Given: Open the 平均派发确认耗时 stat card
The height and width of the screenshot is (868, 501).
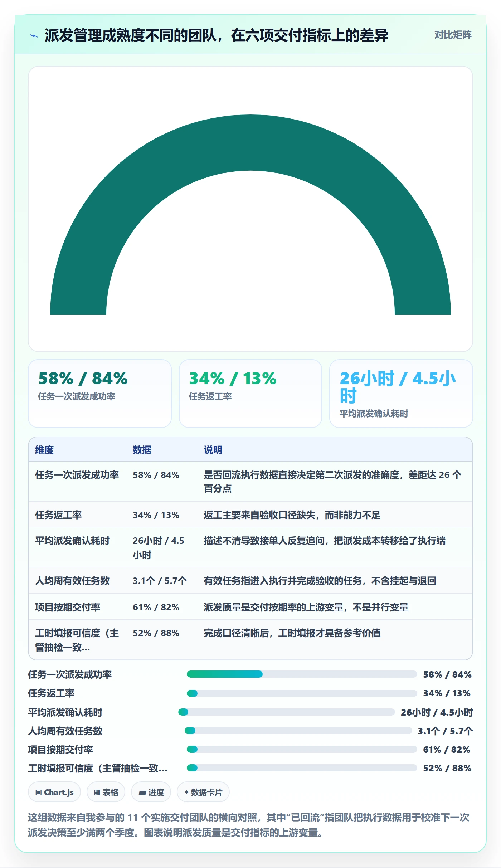Looking at the screenshot, I should coord(401,394).
